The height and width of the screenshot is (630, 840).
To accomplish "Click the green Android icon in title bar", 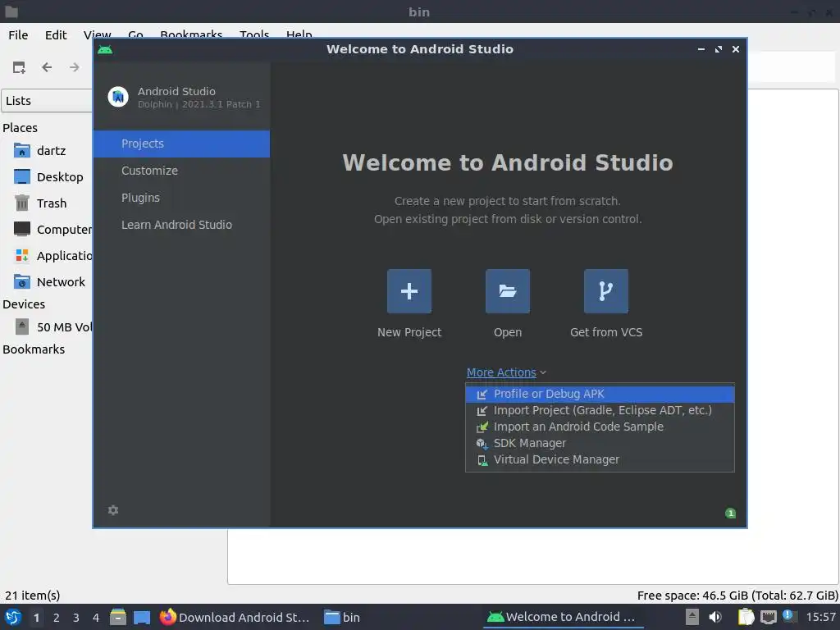I will (105, 50).
